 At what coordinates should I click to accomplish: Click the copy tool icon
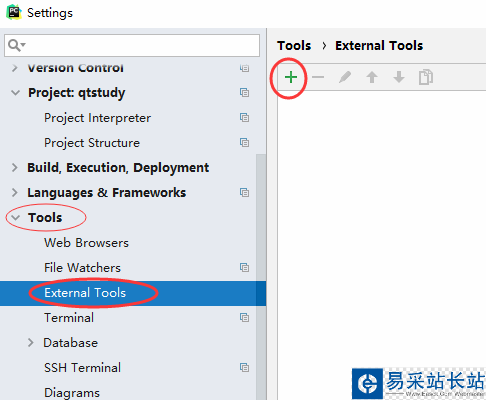426,77
